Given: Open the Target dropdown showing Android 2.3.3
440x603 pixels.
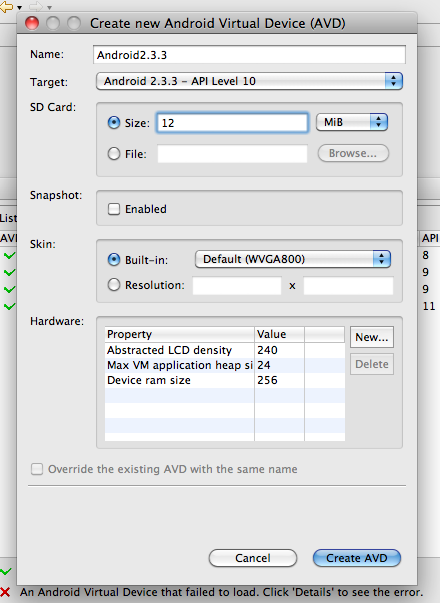Looking at the screenshot, I should [x=249, y=81].
